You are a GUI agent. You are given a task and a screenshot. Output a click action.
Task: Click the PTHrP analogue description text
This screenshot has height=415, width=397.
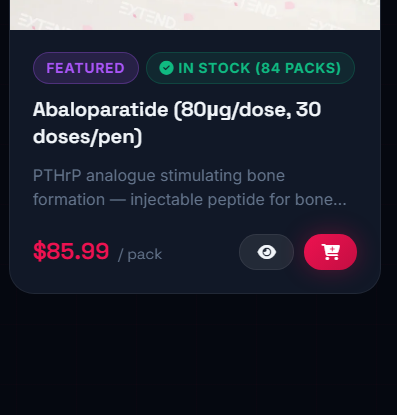(190, 188)
